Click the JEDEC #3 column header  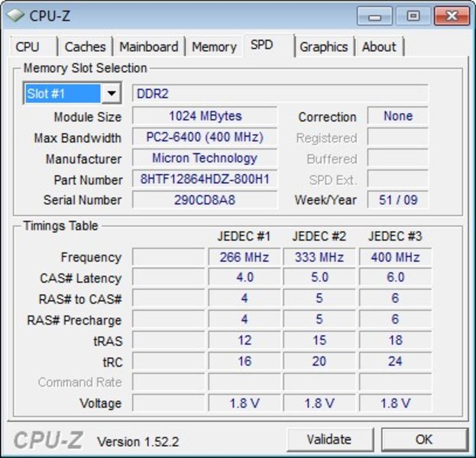pos(395,236)
